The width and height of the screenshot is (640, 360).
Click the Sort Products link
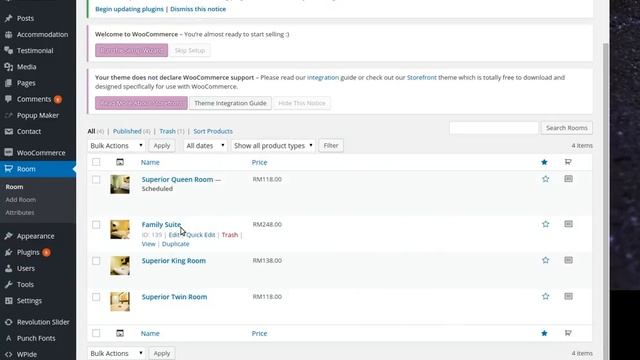(213, 131)
